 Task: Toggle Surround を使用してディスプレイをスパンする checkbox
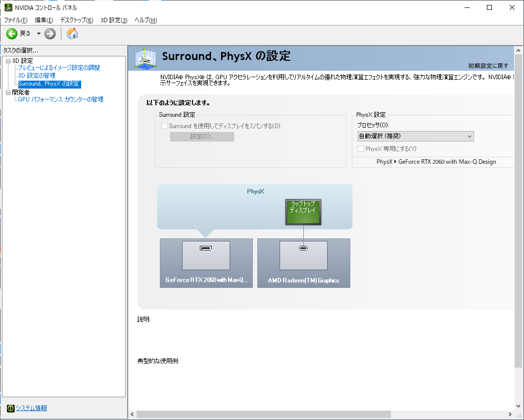coord(164,126)
